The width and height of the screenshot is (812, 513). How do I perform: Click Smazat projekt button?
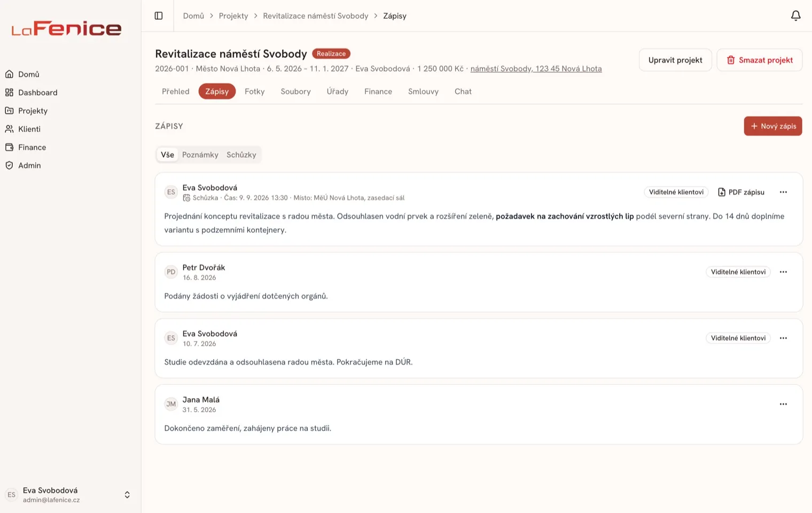pos(760,60)
